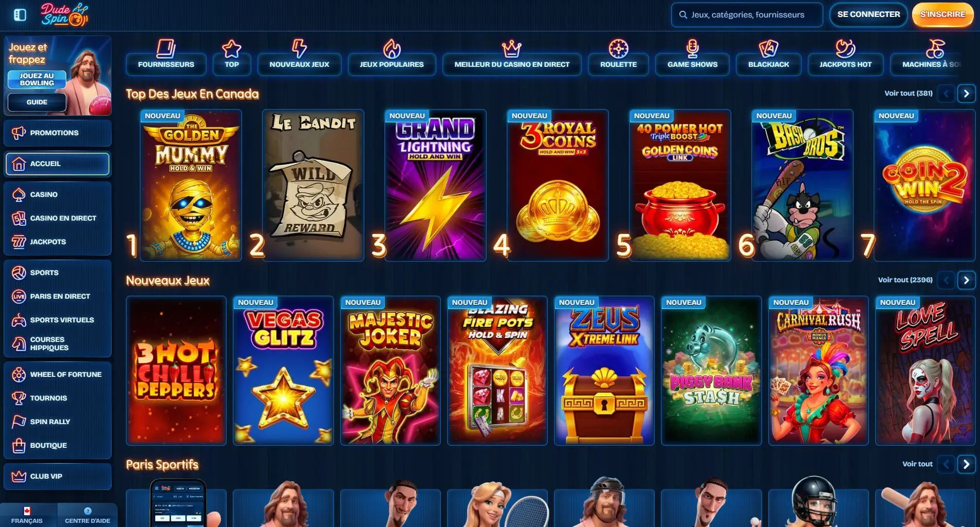Viewport: 980px width, 527px height.
Task: Click the Se Connecter button
Action: 868,14
